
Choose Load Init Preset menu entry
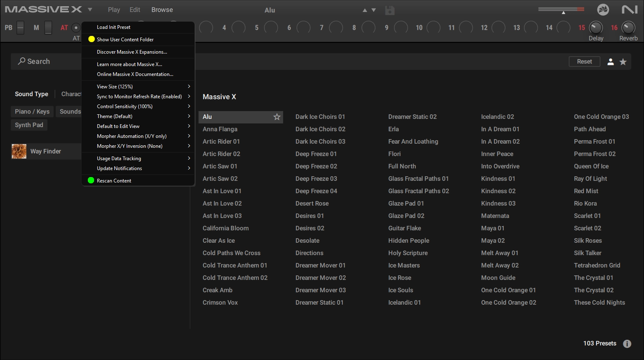click(138, 27)
